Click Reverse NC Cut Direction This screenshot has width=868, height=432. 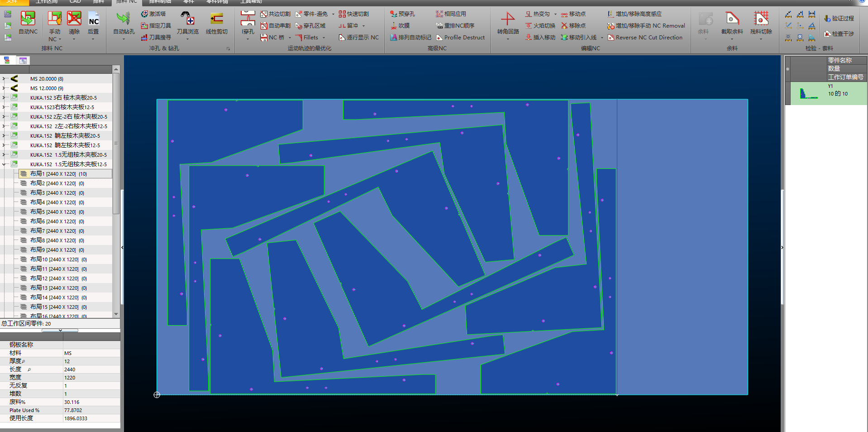(645, 38)
